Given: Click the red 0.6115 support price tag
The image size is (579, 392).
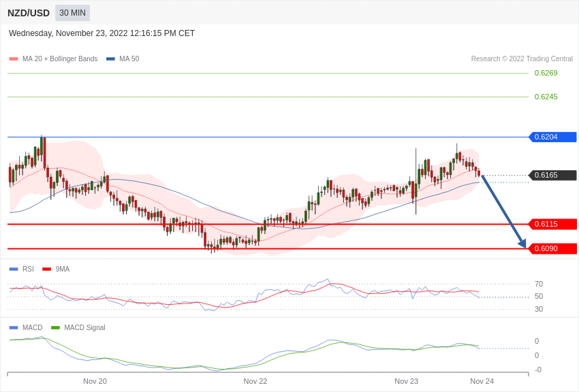Looking at the screenshot, I should [x=553, y=224].
